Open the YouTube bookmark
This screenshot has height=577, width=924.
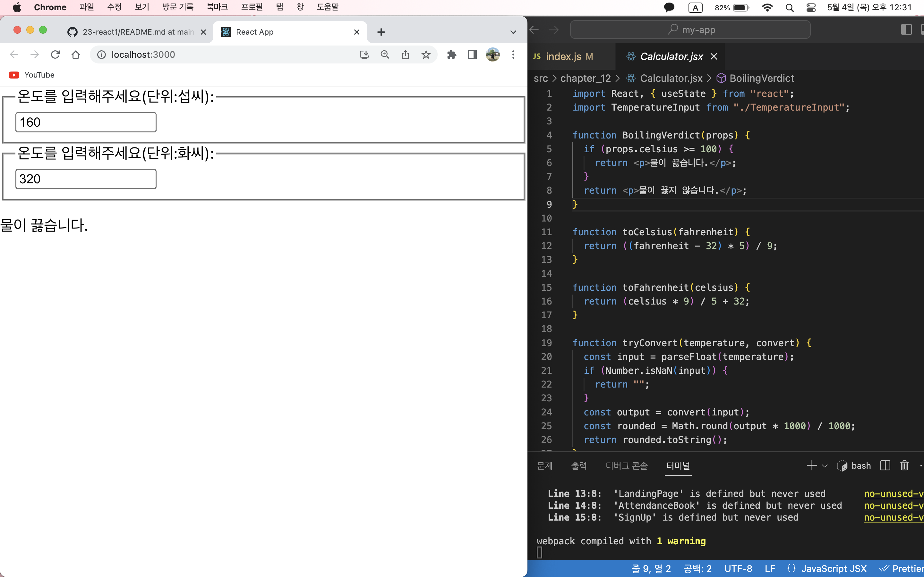(31, 75)
